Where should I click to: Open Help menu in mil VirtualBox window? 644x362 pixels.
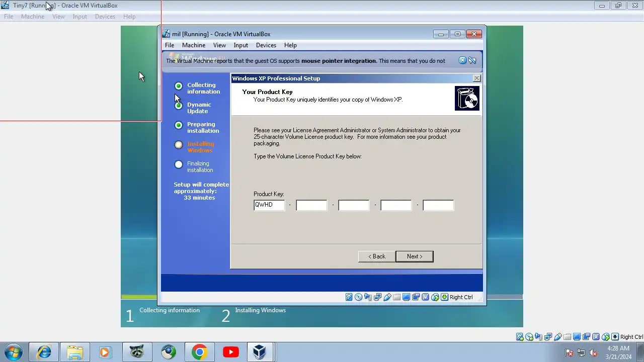click(290, 45)
